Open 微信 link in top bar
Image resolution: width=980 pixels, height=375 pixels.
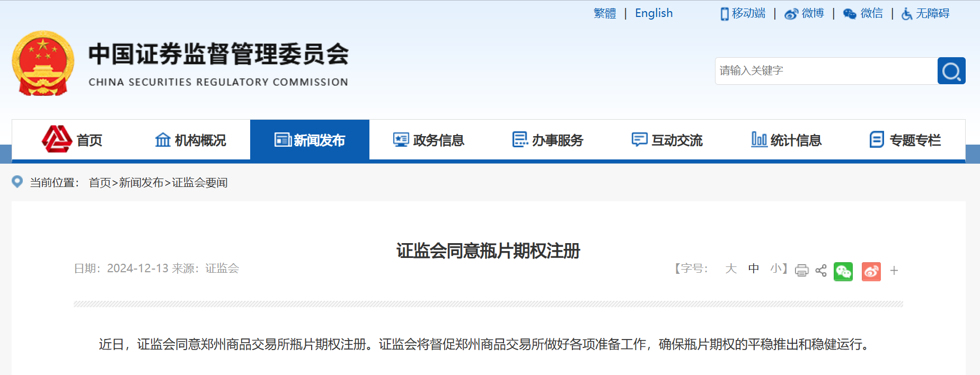point(863,13)
